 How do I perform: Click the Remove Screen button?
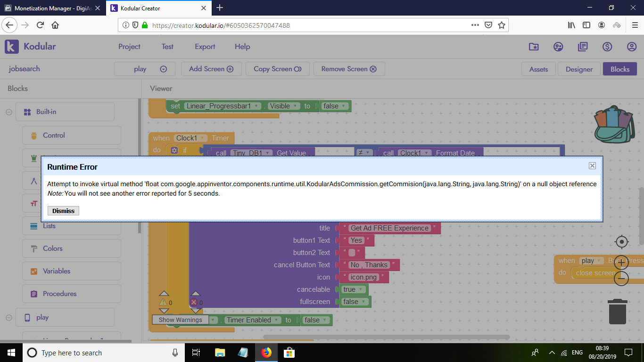[x=349, y=69]
